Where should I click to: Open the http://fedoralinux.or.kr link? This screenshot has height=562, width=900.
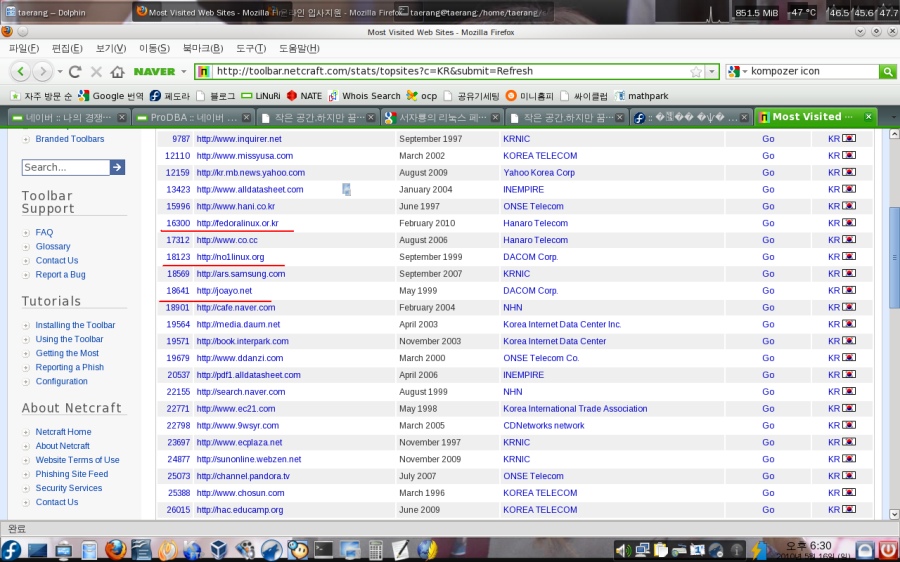click(x=237, y=223)
